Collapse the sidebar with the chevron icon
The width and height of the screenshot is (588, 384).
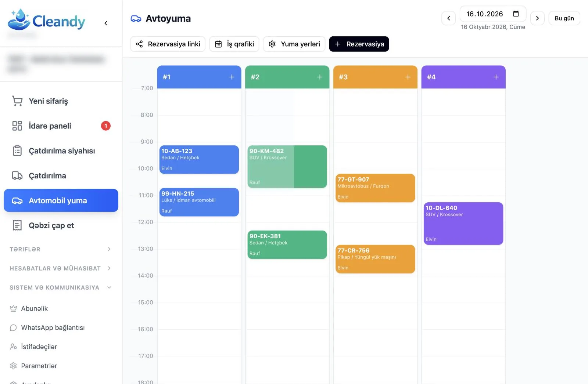click(106, 23)
